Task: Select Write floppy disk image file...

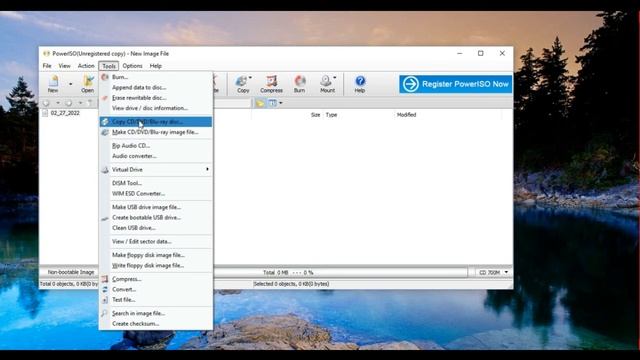Action: click(156, 265)
